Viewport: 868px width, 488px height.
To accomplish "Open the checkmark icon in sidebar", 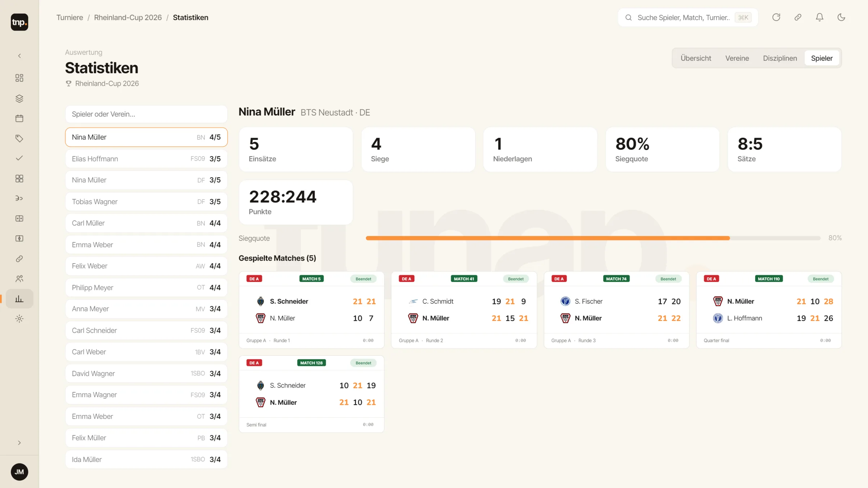I will tap(20, 158).
